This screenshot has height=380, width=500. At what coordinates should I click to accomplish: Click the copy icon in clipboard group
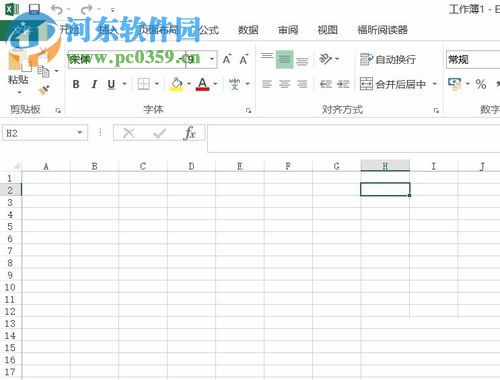[43, 71]
